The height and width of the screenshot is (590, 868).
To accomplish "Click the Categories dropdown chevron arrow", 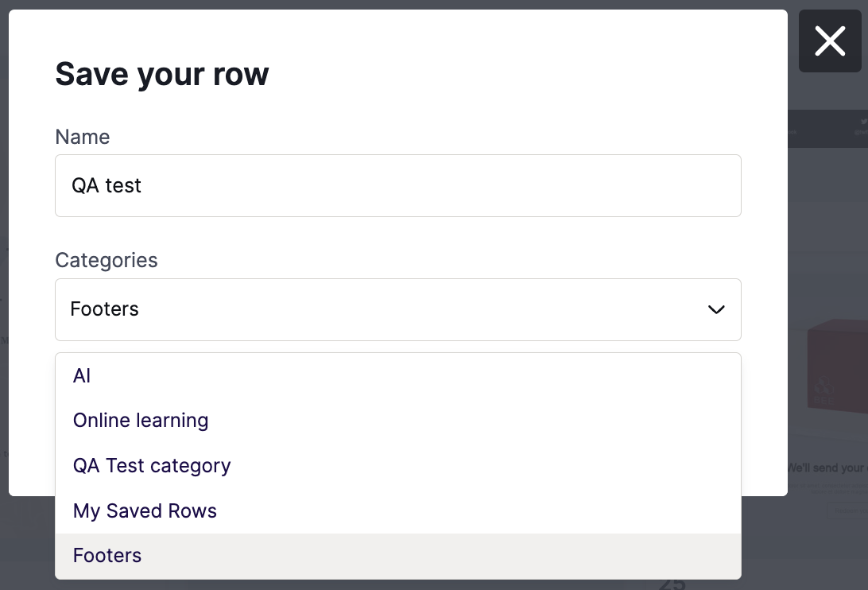I will (715, 309).
